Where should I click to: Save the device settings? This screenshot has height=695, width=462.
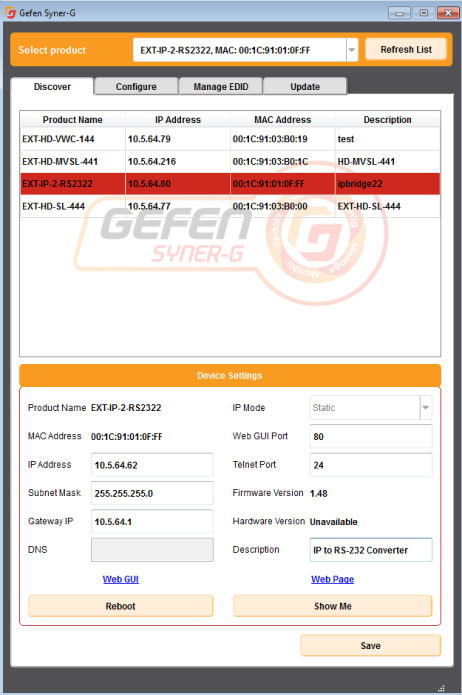[x=371, y=645]
